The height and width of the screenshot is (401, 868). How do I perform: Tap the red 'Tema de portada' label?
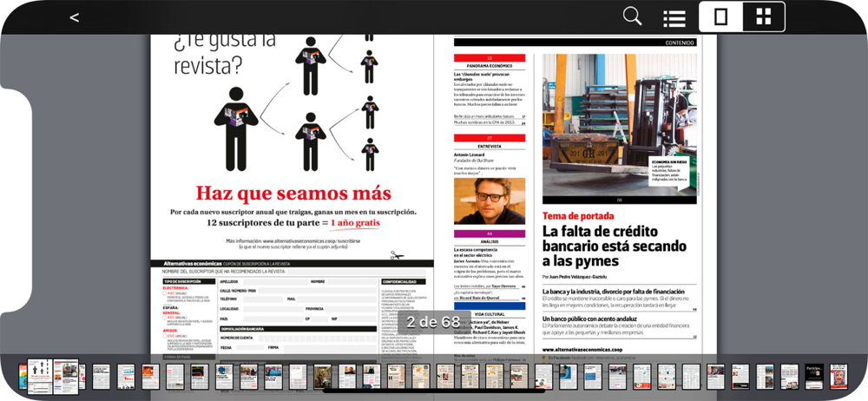click(578, 216)
